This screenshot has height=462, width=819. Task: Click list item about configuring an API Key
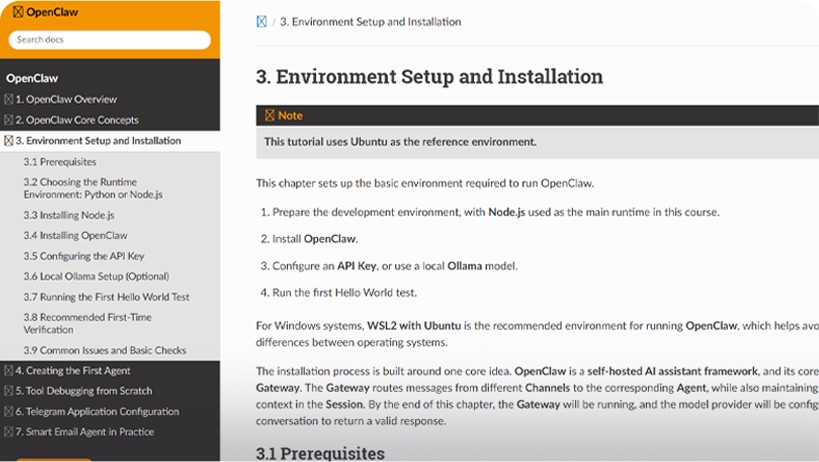(395, 266)
